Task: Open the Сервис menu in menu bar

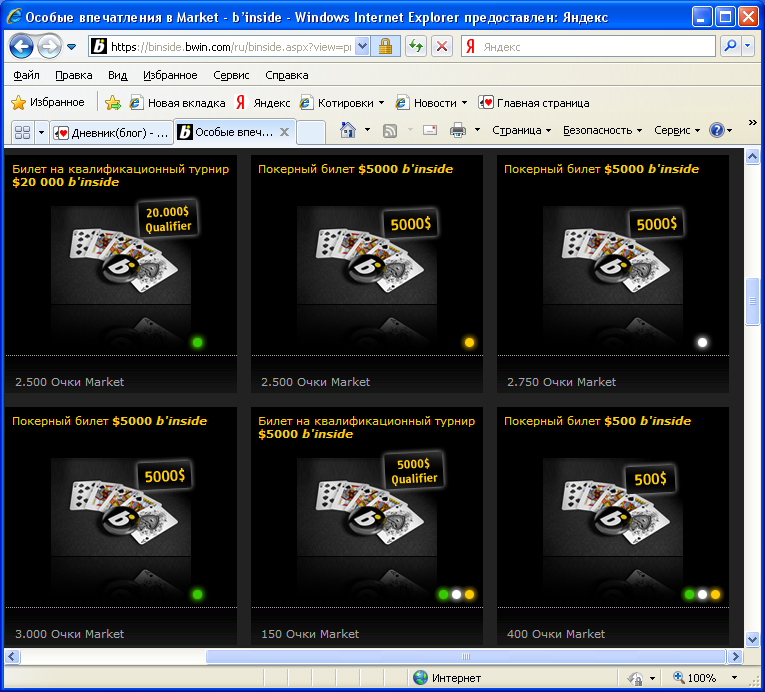Action: pos(231,75)
